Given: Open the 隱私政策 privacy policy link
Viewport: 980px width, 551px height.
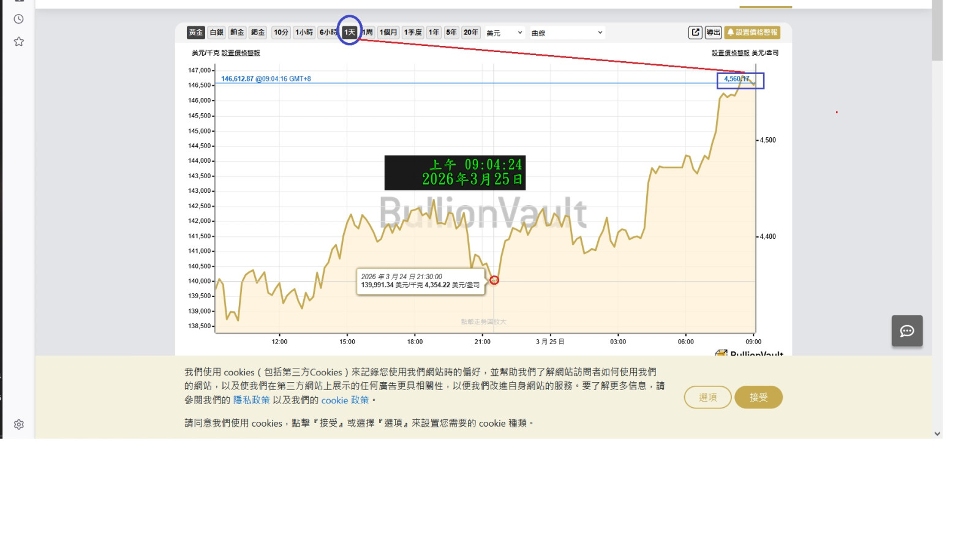Looking at the screenshot, I should [x=252, y=400].
